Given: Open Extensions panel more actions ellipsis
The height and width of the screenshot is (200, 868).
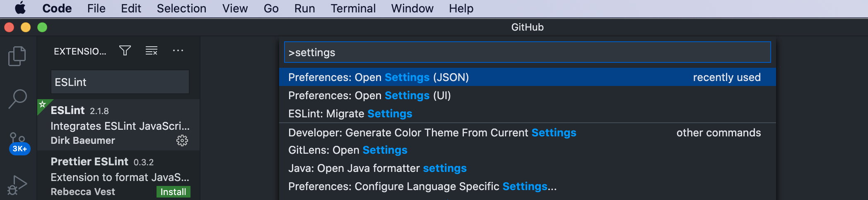Looking at the screenshot, I should click(x=178, y=51).
